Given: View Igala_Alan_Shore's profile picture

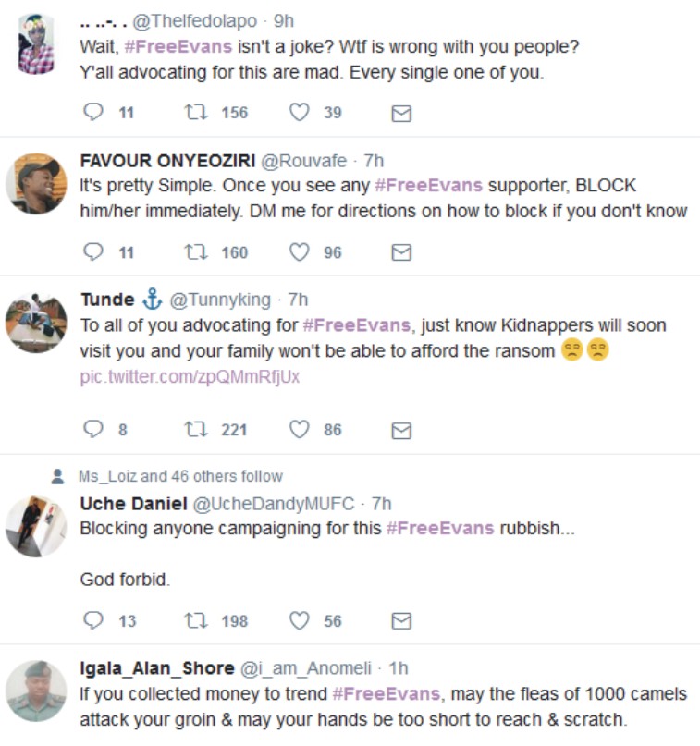Looking at the screenshot, I should click(36, 691).
